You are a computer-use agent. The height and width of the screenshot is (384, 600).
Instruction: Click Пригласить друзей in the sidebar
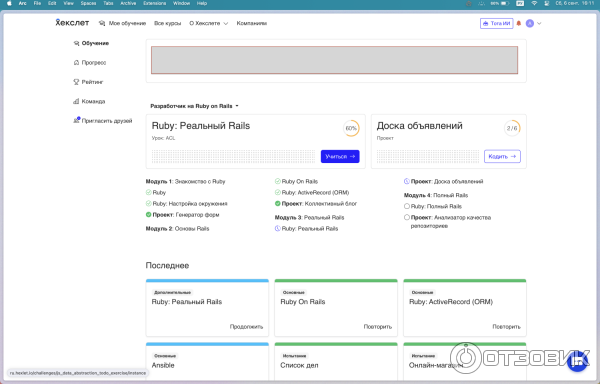103,120
